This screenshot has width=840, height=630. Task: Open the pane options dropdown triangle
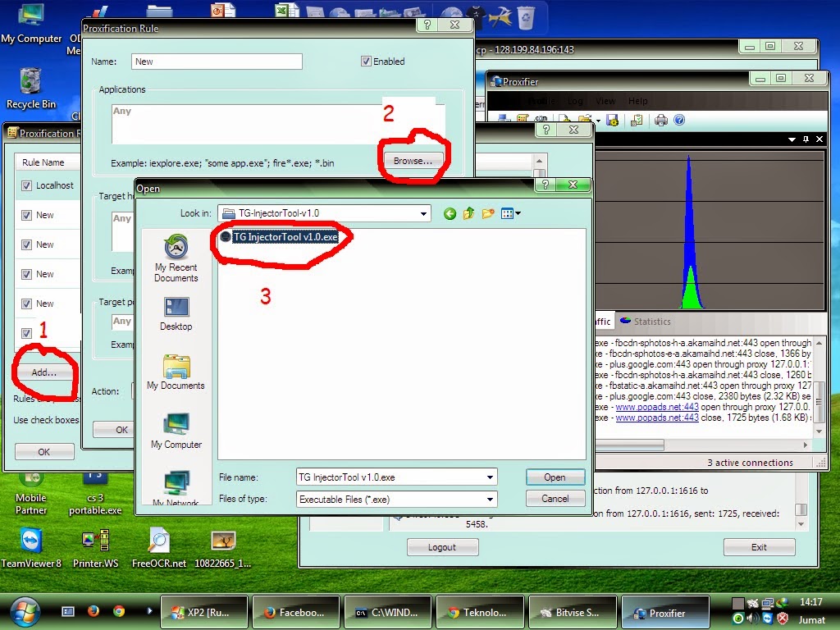pos(792,139)
